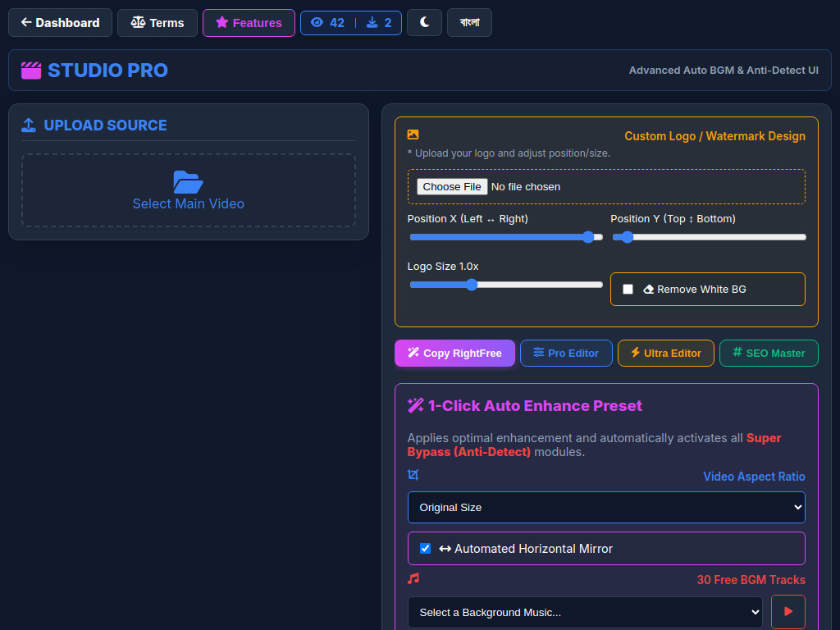Screen dimensions: 840x630
Task: Switch to the Copy RightFree tab
Action: 454,353
